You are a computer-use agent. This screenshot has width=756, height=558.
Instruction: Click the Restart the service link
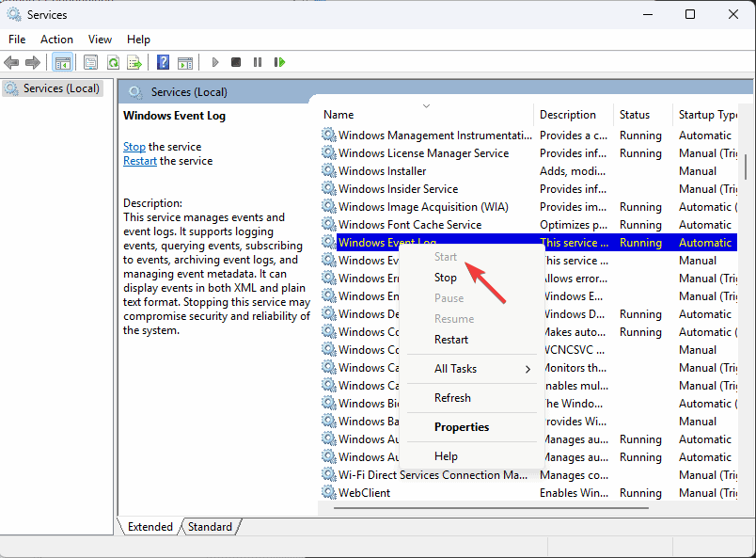pyautogui.click(x=140, y=161)
